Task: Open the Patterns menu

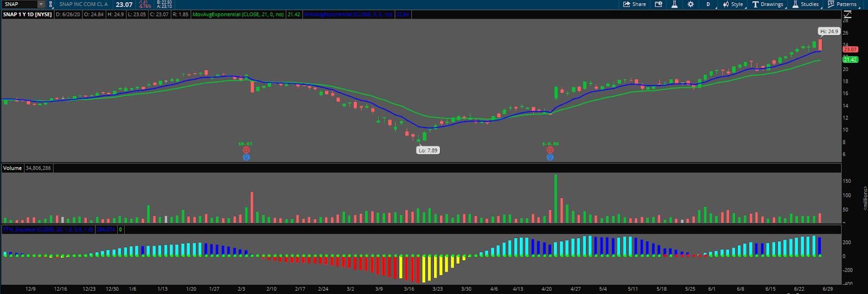Action: [843, 4]
